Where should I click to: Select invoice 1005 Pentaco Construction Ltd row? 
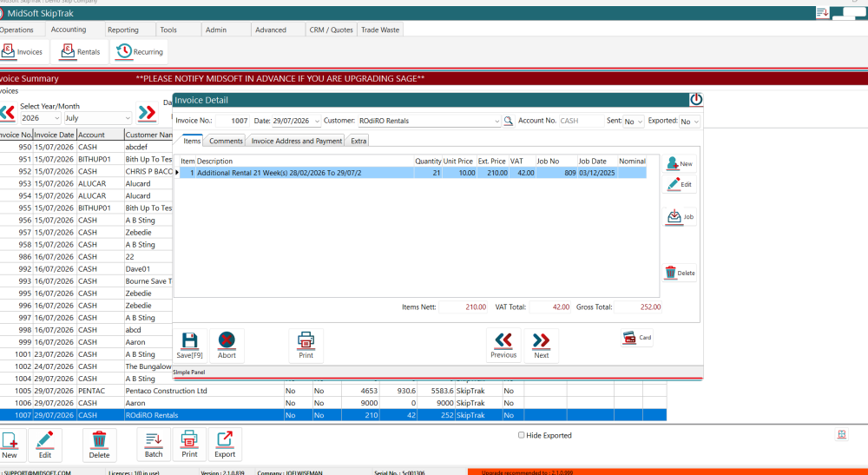pyautogui.click(x=333, y=391)
